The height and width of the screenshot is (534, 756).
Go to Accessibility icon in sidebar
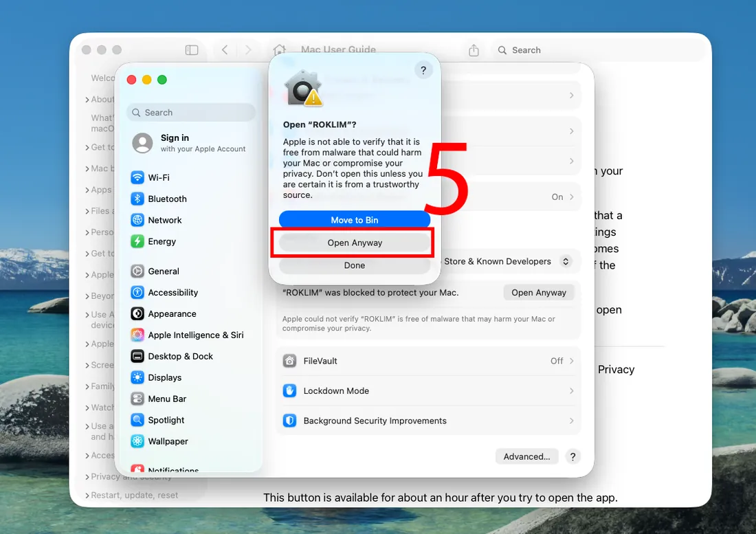click(137, 292)
